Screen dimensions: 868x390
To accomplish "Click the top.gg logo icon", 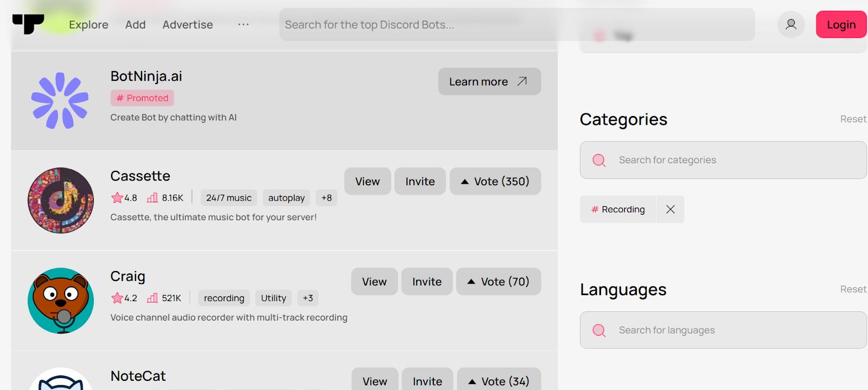I will tap(28, 24).
